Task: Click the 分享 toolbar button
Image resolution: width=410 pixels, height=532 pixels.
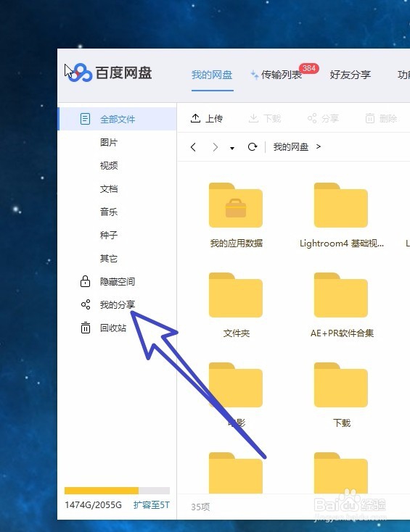Action: click(x=323, y=118)
